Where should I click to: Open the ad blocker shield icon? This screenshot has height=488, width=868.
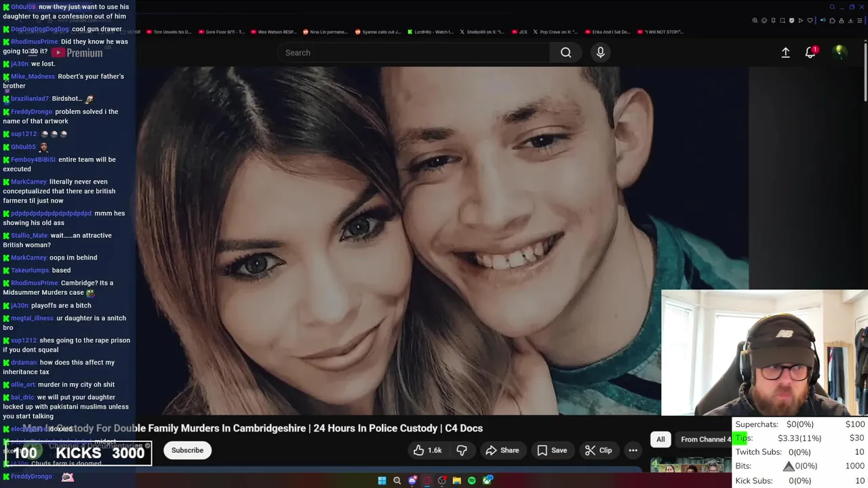pyautogui.click(x=791, y=20)
